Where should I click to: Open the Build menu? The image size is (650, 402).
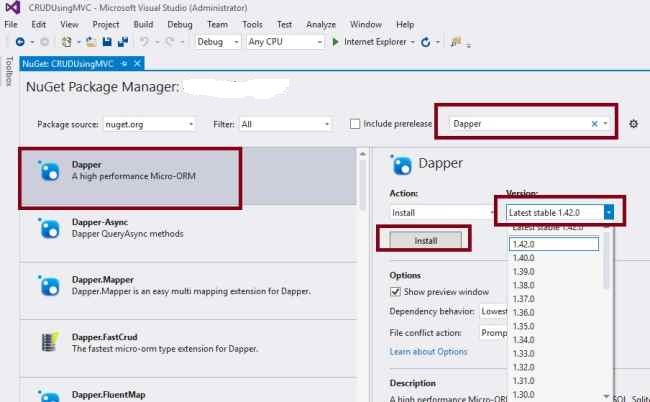pos(143,24)
